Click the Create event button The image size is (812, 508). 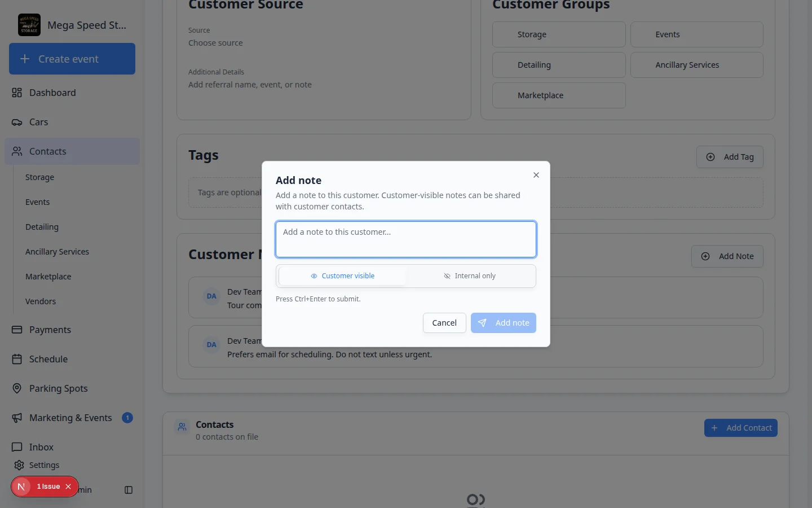[x=72, y=59]
